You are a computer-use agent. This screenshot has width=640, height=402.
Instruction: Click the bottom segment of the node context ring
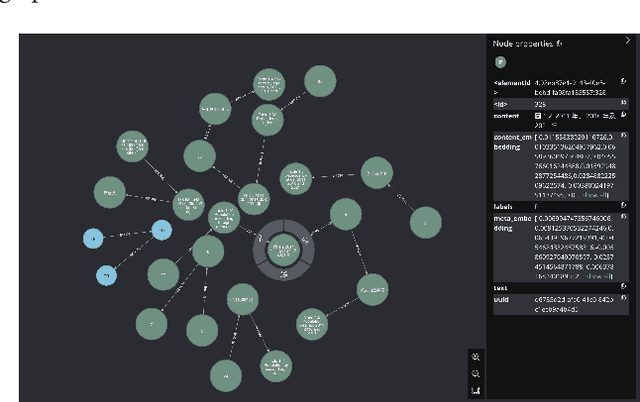pos(283,271)
